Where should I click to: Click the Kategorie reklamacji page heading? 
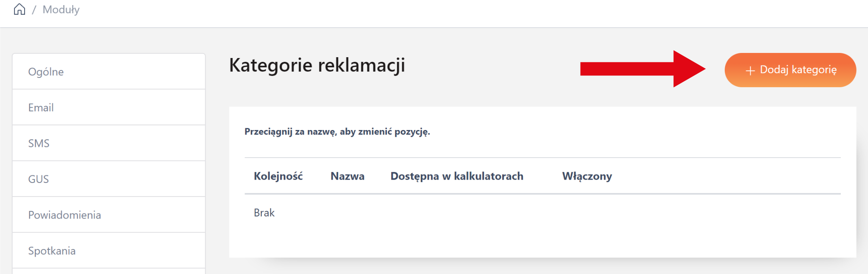click(317, 65)
